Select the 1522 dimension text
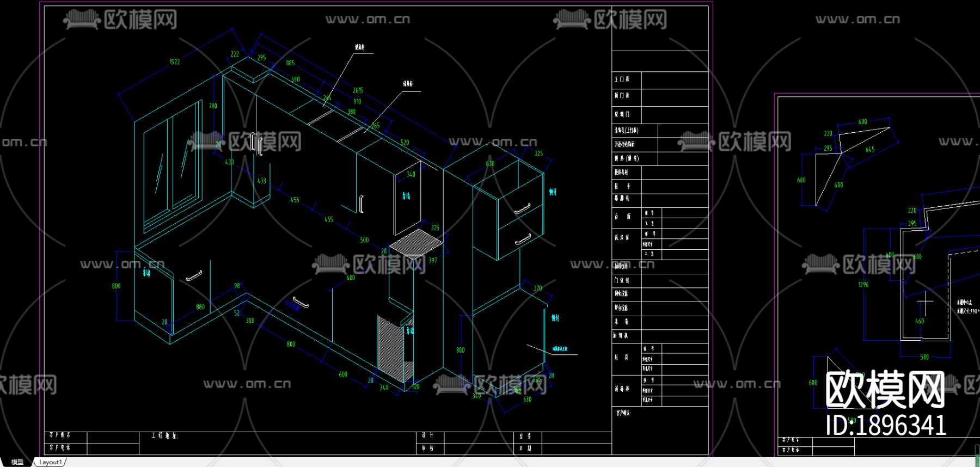 click(x=174, y=62)
